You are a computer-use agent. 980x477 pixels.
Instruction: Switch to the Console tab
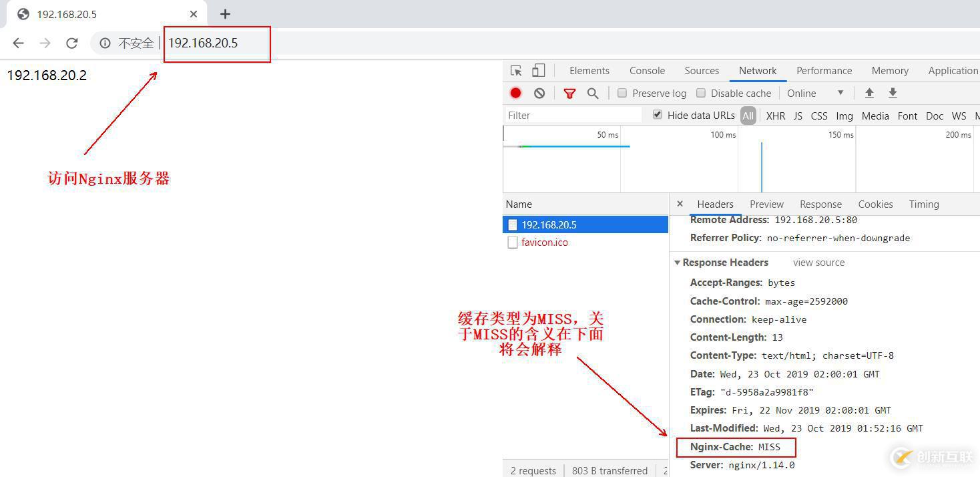pos(646,70)
